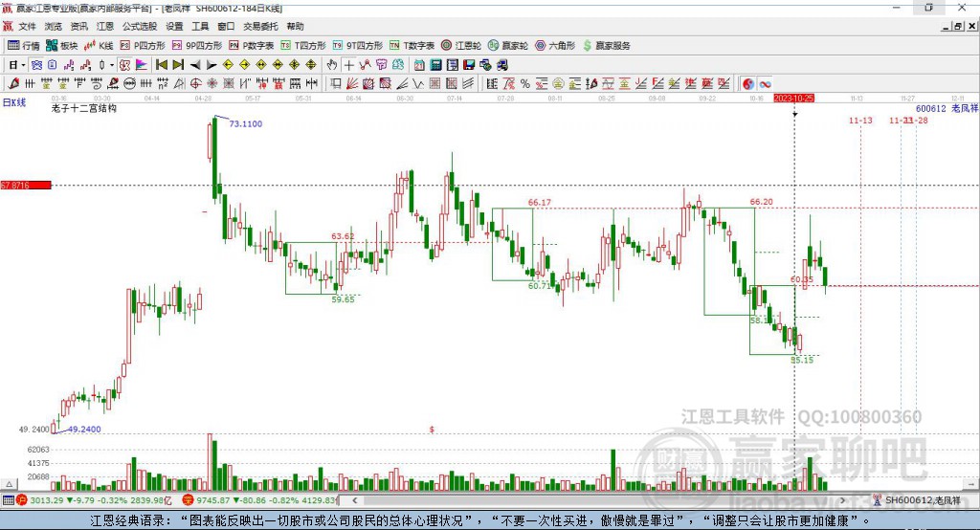
Task: Click the 59.65 support label
Action: point(344,299)
